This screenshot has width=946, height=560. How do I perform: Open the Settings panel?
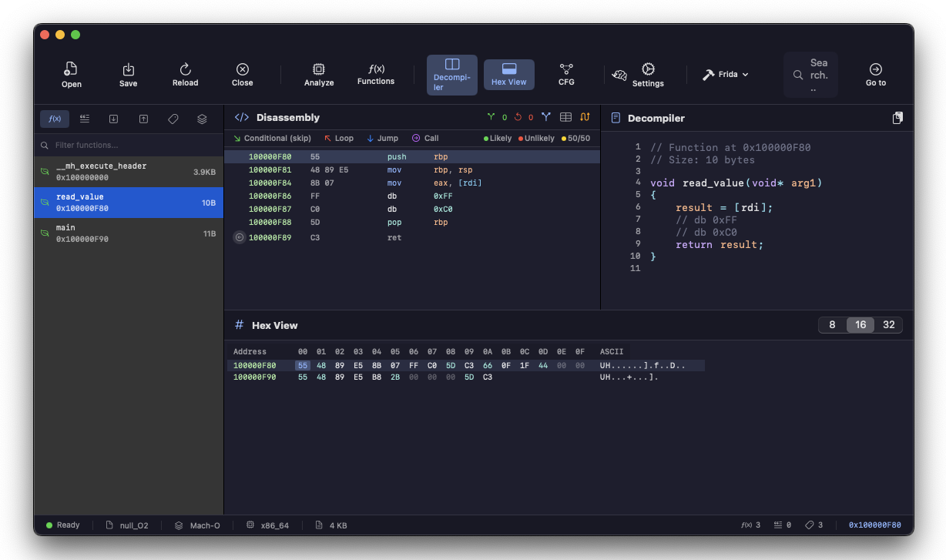648,74
